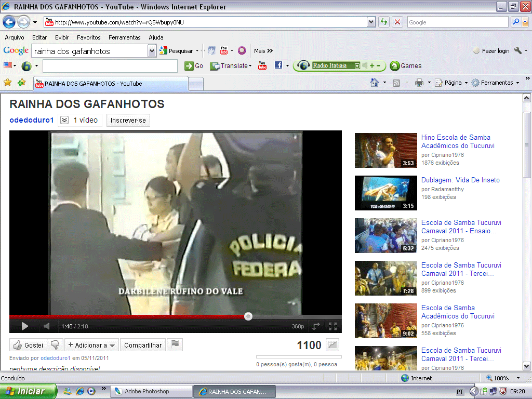The width and height of the screenshot is (532, 399).
Task: Click the printer icon in the command bar
Action: [419, 83]
